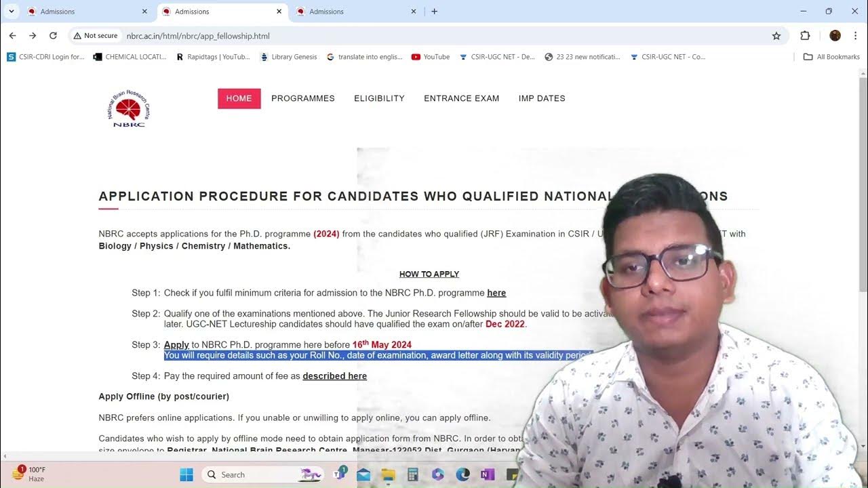Click the Not secure site info chip

pos(96,35)
